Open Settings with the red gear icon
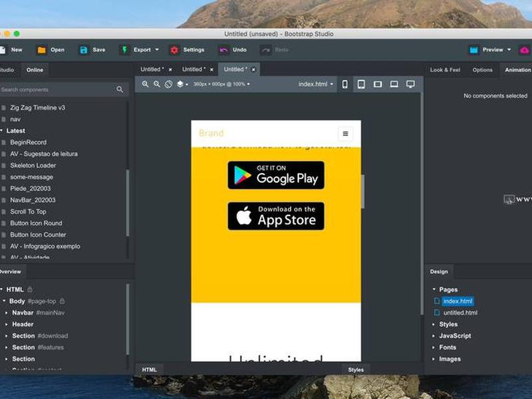 pyautogui.click(x=174, y=50)
